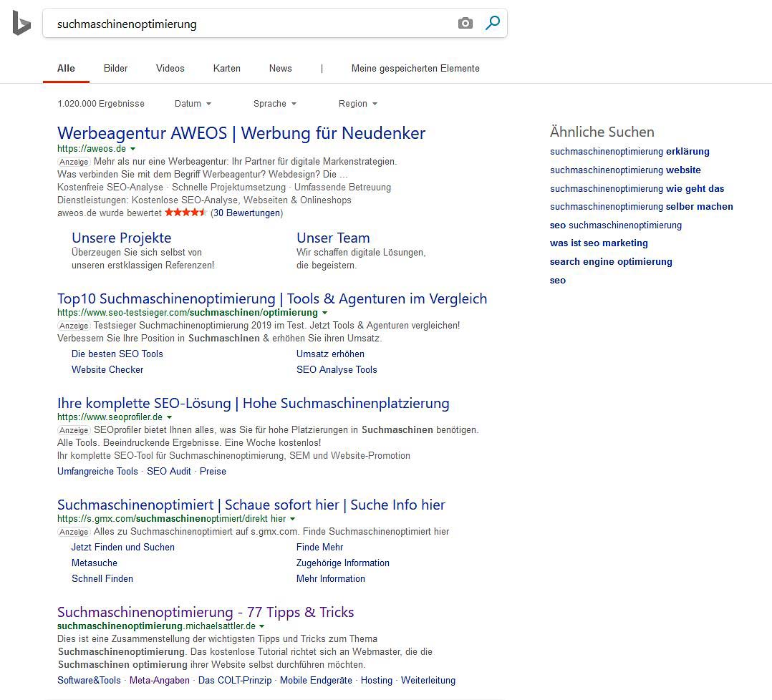Viewport: 772px width, 700px height.
Task: Search suchmaschinenoptimierung wie geht das
Action: (637, 188)
